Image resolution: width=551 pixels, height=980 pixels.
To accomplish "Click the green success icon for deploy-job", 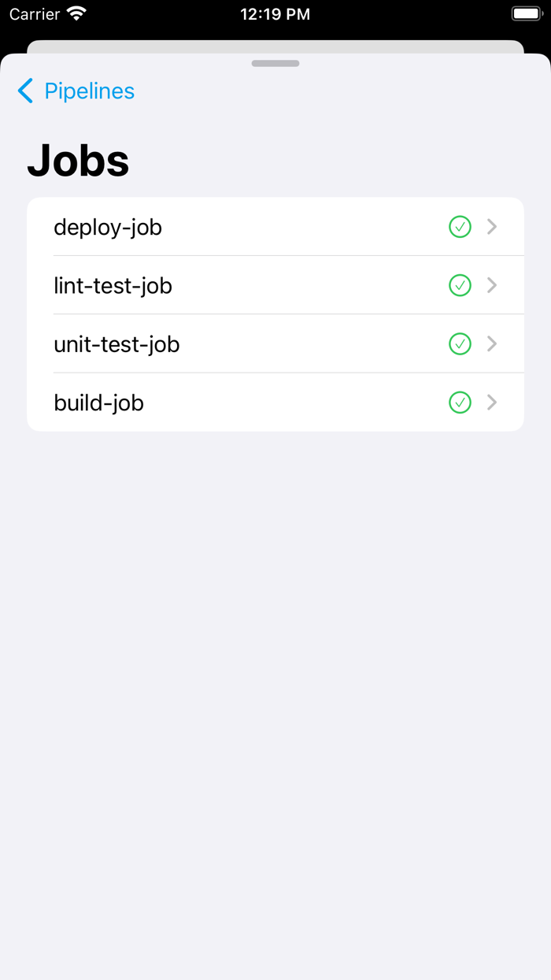I will (460, 227).
